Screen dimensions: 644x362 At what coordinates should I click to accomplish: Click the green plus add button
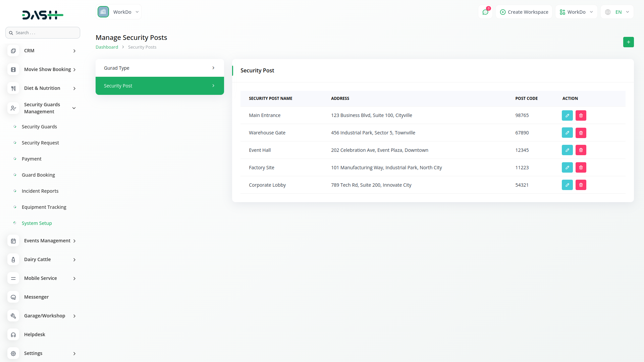tap(628, 42)
